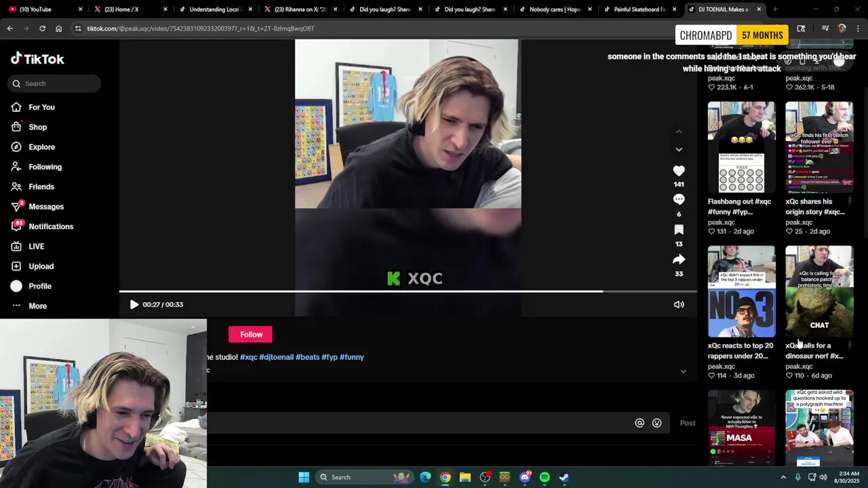The width and height of the screenshot is (868, 488).
Task: Open File Explorer from taskbar
Action: tap(465, 477)
